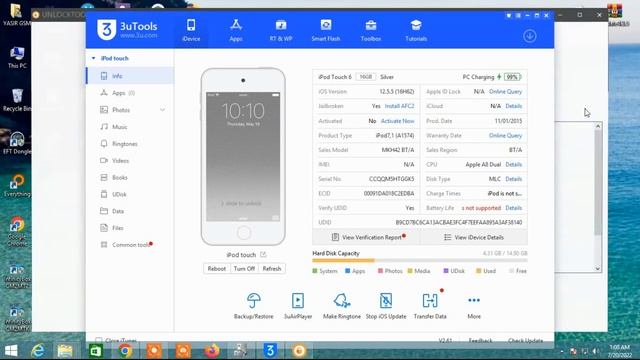Open View Verification Report

point(366,237)
